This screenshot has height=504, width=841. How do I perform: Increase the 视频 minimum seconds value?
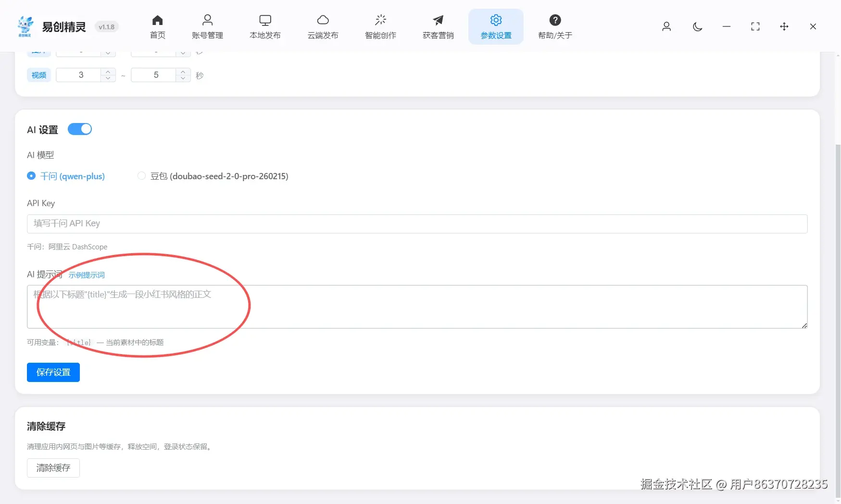(108, 72)
